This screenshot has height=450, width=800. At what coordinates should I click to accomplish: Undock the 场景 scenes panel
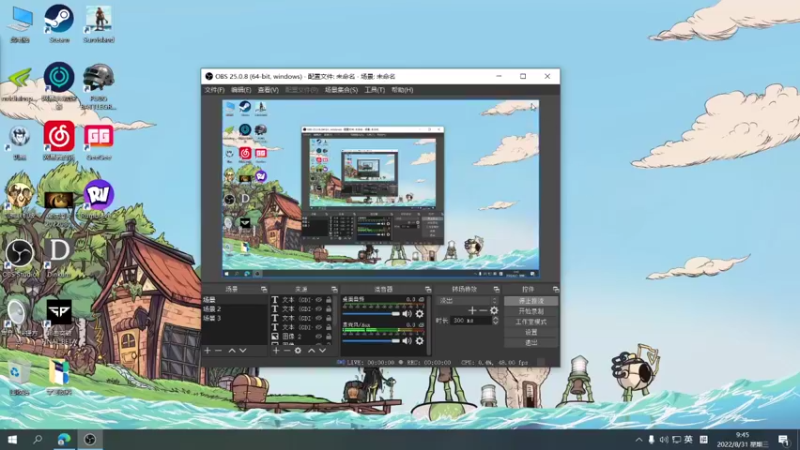[264, 289]
